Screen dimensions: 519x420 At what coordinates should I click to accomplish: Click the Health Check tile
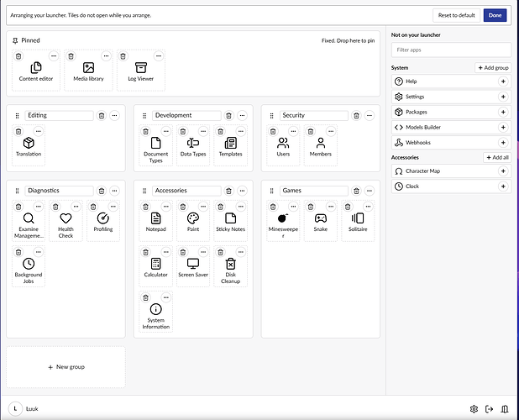tap(66, 221)
